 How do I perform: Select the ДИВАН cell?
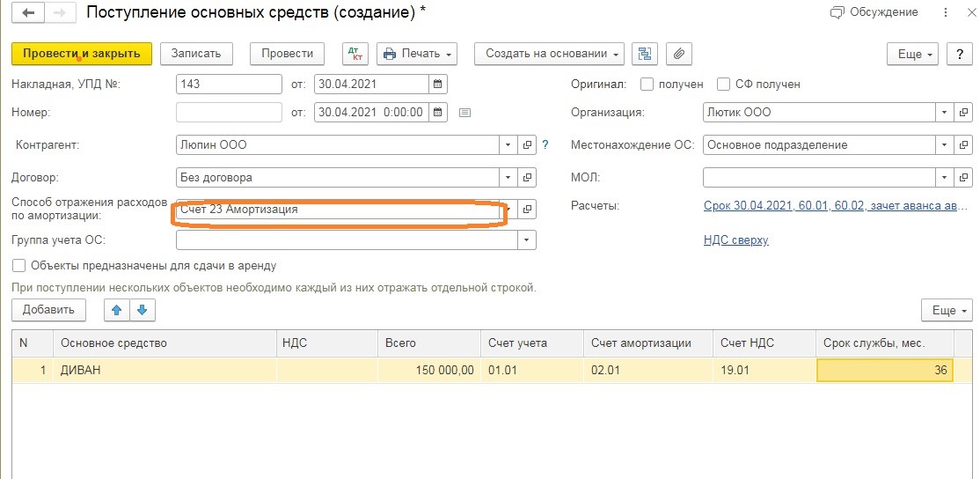[x=165, y=370]
